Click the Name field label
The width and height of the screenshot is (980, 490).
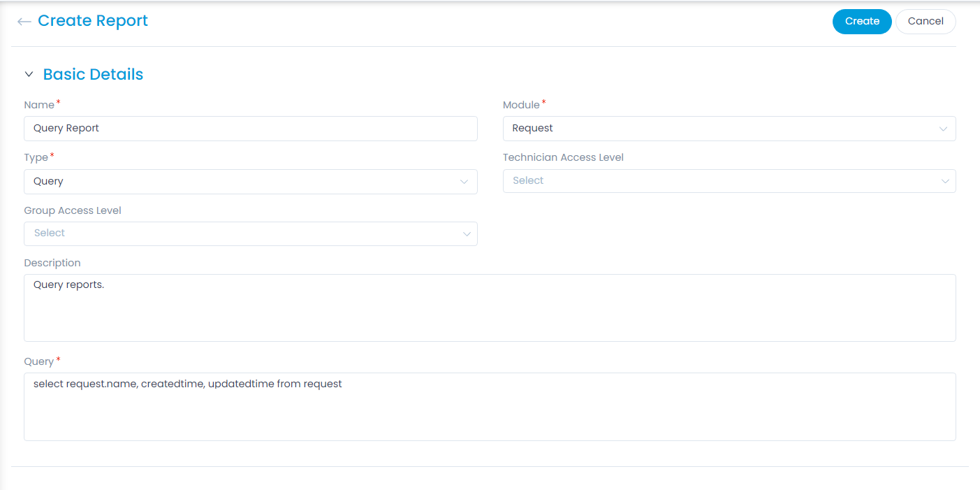39,105
